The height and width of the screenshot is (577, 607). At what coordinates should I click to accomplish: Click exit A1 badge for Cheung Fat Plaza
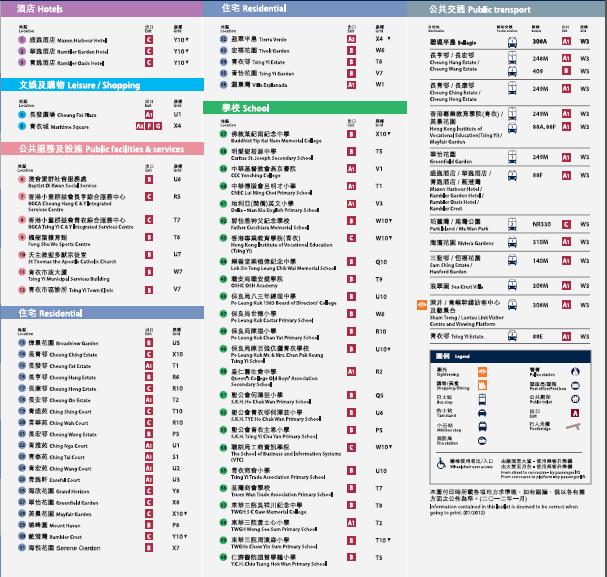[x=149, y=115]
